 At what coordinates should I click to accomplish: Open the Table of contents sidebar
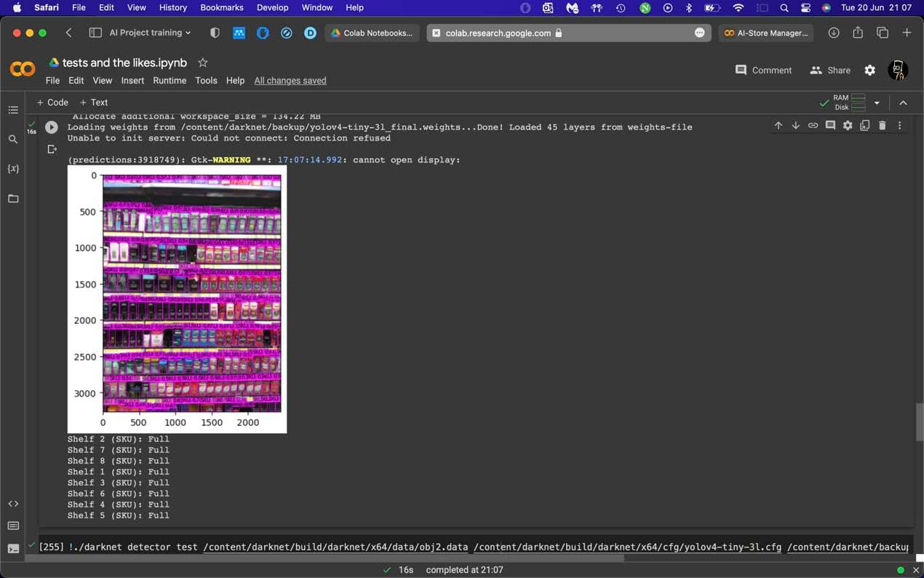(13, 110)
